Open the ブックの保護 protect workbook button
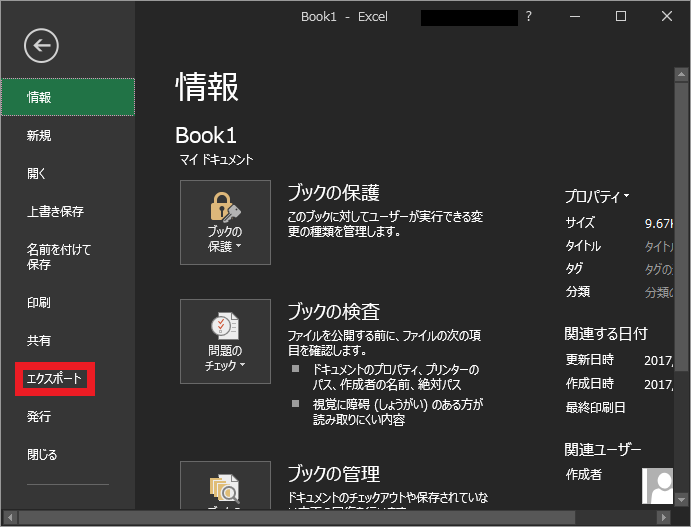The width and height of the screenshot is (691, 527). coord(225,222)
